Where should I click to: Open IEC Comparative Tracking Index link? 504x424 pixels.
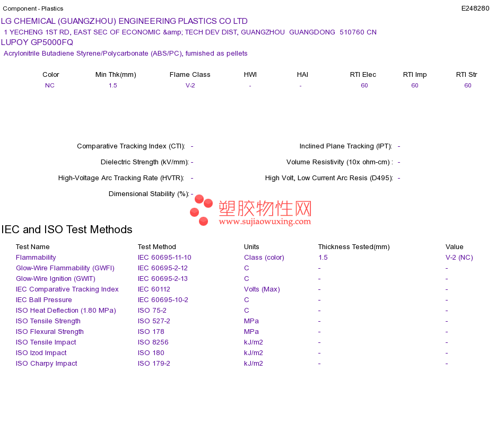point(67,289)
